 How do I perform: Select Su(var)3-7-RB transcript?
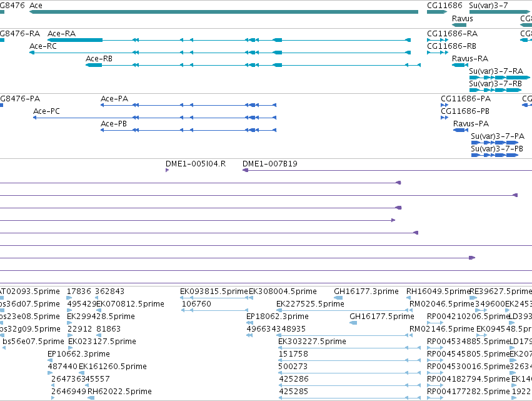coord(495,90)
